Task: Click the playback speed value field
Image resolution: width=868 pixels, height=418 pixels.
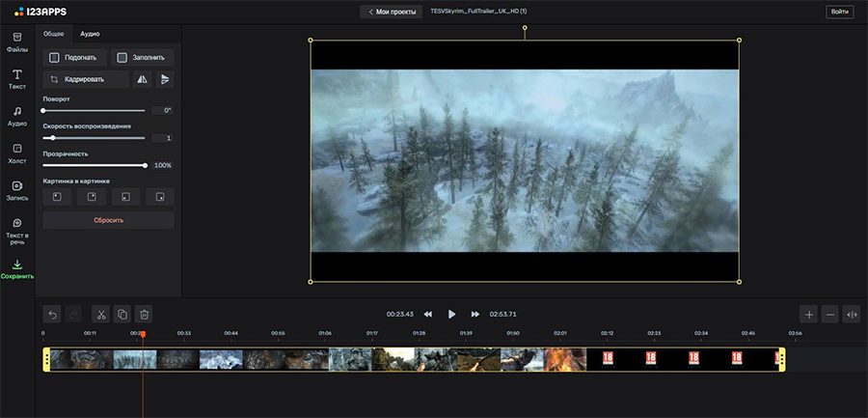Action: click(x=163, y=138)
